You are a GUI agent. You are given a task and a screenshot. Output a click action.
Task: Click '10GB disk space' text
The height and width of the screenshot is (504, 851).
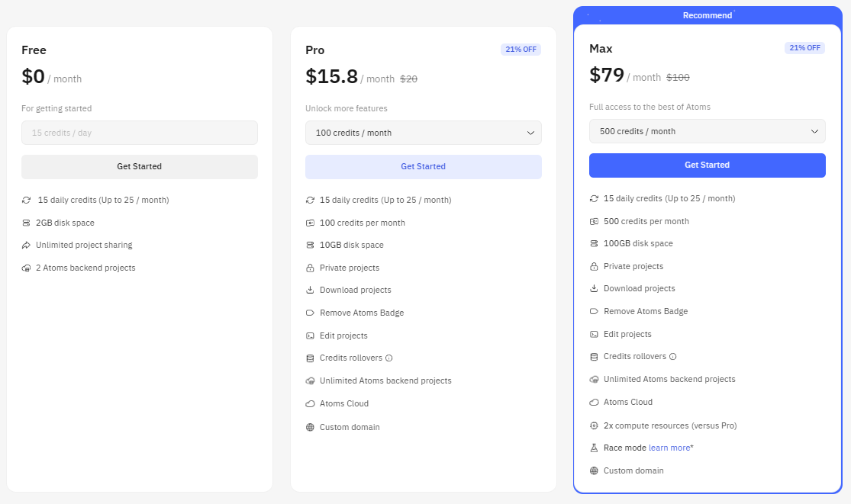pos(352,245)
